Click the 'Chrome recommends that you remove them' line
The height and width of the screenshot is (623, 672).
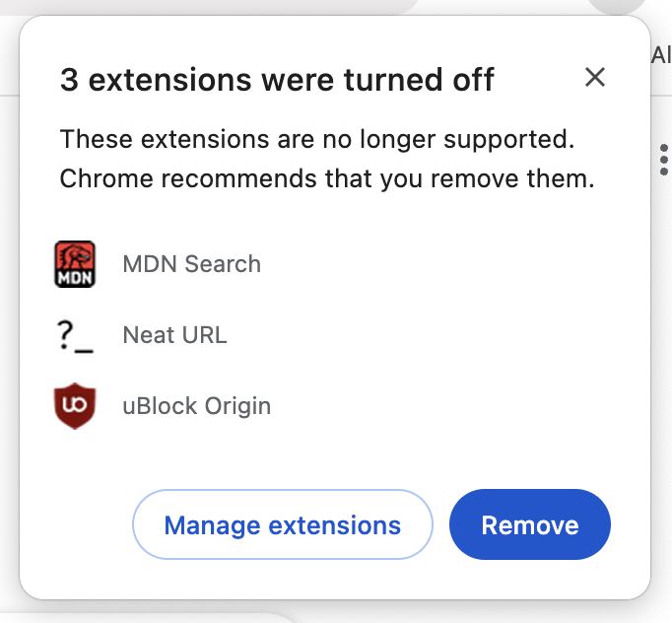tap(327, 178)
